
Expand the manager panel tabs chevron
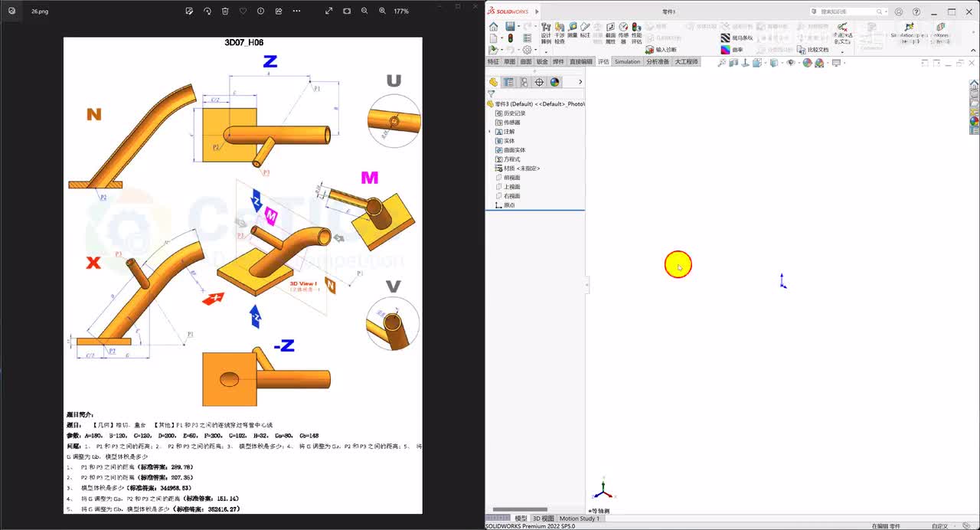[x=580, y=82]
